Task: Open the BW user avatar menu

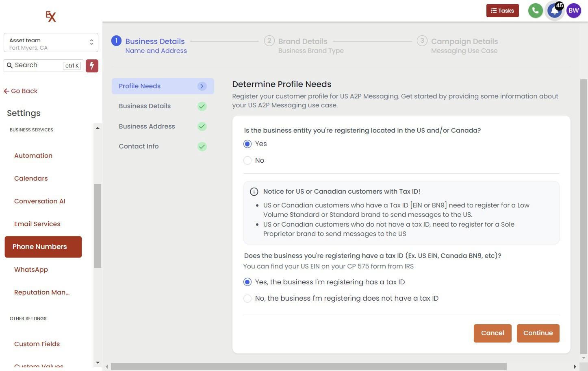Action: coord(573,11)
